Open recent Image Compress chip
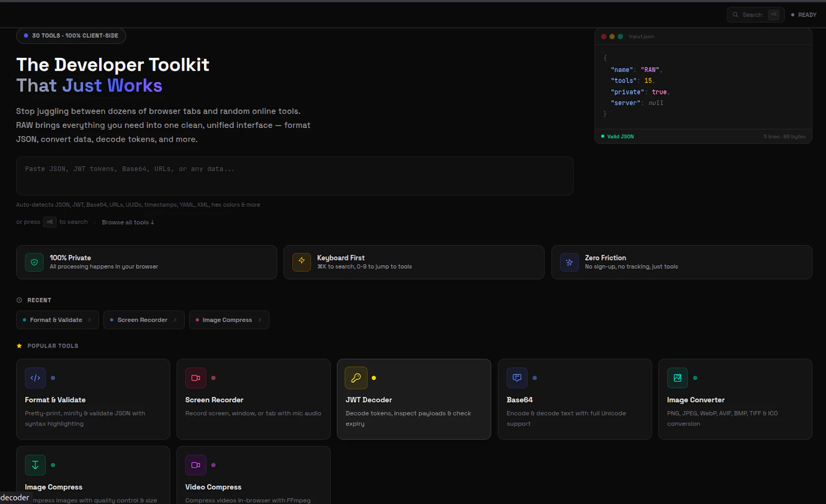 pos(229,320)
